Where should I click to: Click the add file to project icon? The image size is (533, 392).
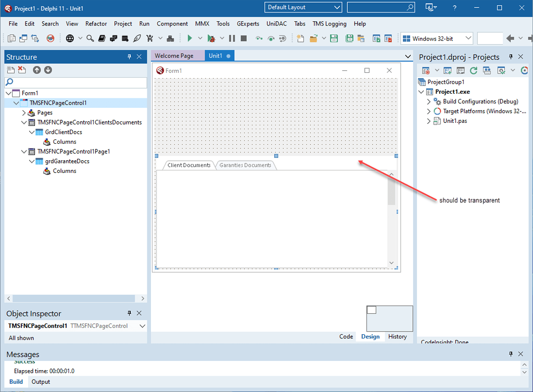[376, 39]
